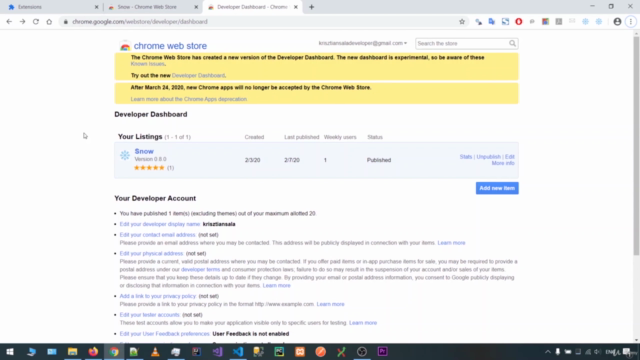This screenshot has width=640, height=360.
Task: Close the Snow - Chrome Web Store tab
Action: [x=196, y=7]
